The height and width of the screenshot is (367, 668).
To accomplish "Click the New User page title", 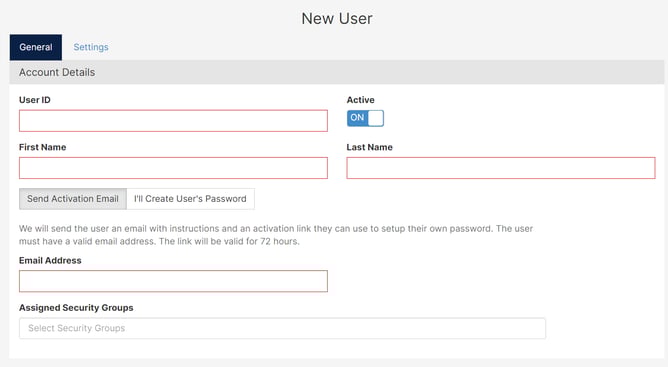I will click(337, 19).
